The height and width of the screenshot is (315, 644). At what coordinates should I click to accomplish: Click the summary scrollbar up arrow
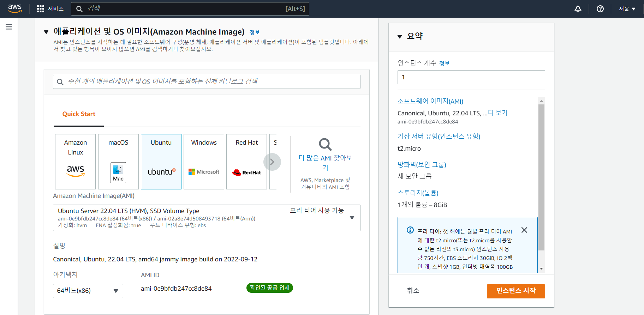[x=541, y=101]
